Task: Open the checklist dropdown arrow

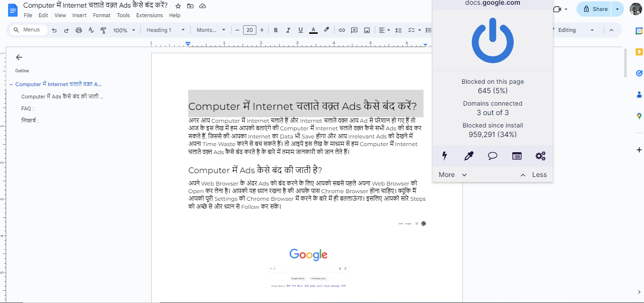Action: coord(420,30)
